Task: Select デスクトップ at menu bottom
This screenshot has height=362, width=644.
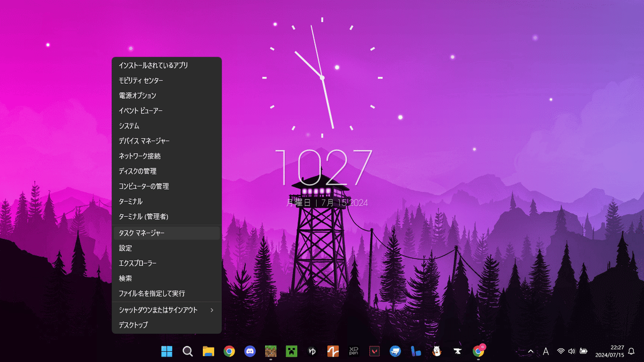Action: point(166,325)
